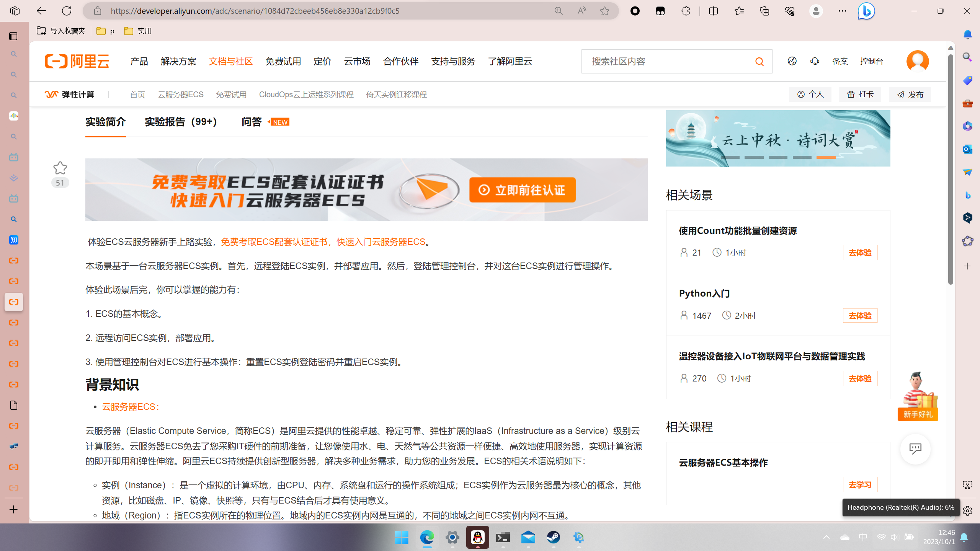Click the 新手好礼 gift mascot
This screenshot has width=980, height=551.
tap(918, 396)
